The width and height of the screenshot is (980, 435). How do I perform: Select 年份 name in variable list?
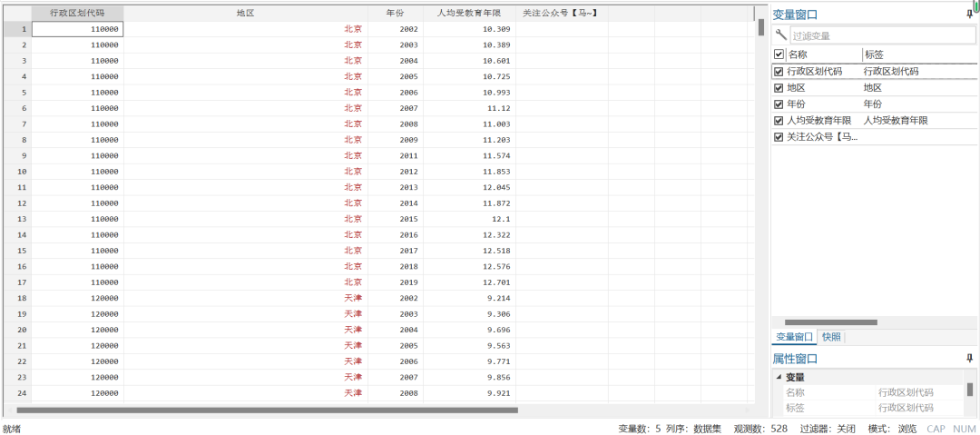[x=797, y=104]
